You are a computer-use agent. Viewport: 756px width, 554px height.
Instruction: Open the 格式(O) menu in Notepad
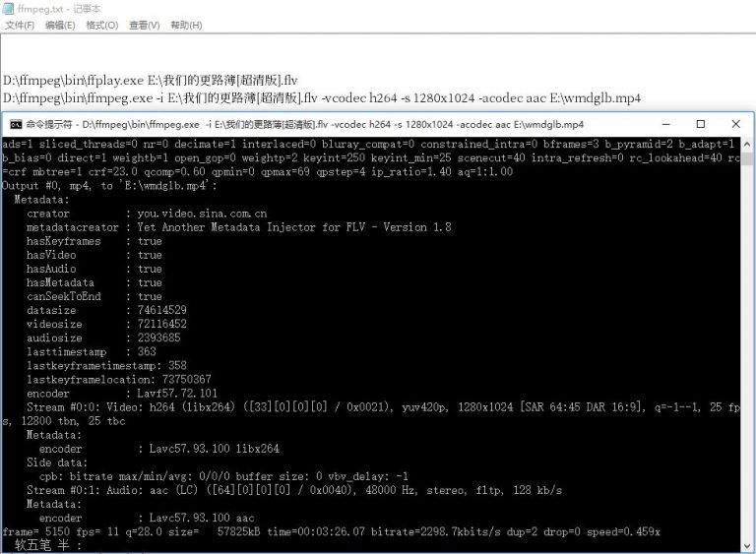[102, 25]
